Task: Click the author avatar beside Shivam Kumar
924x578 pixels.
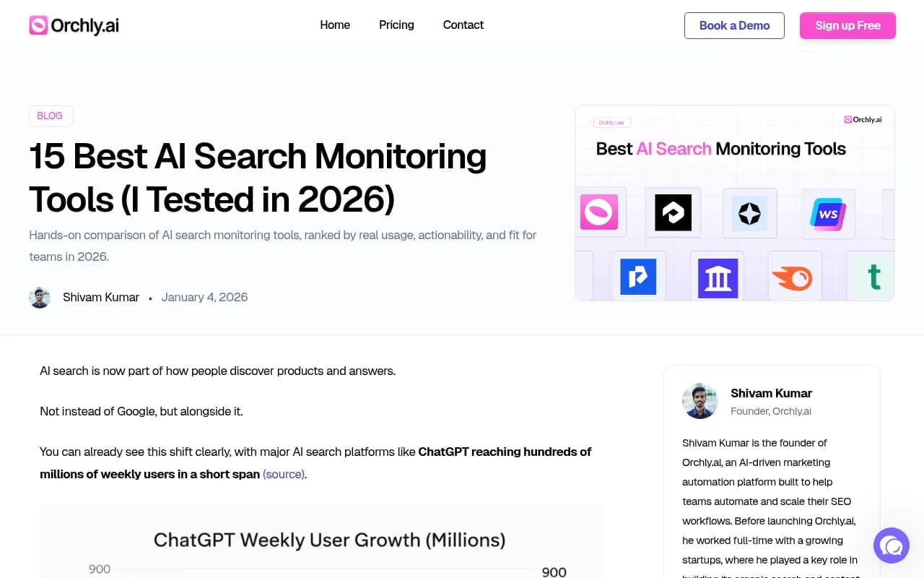Action: (40, 297)
